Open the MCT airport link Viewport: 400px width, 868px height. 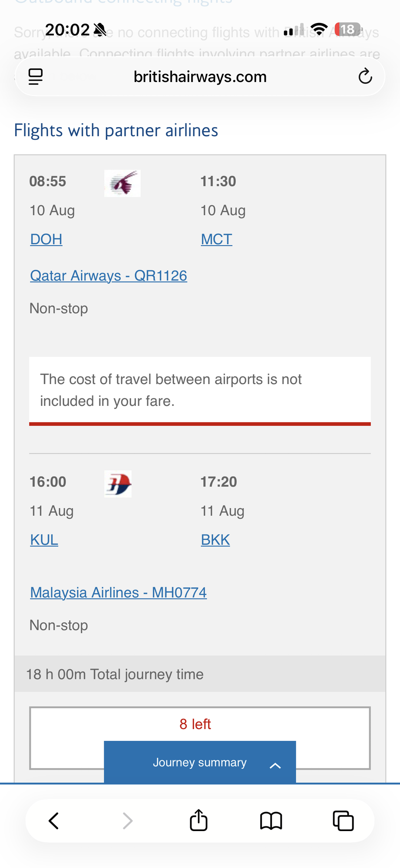[x=216, y=239]
